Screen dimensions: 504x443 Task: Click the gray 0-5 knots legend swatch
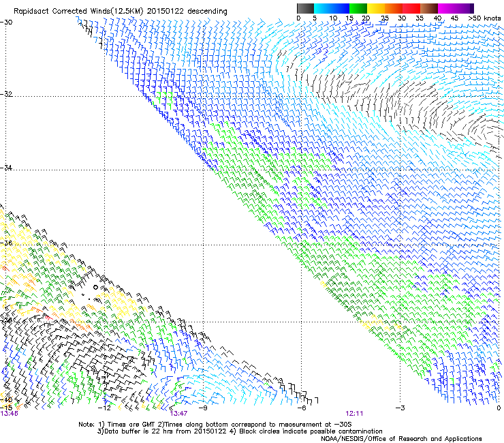(x=305, y=8)
